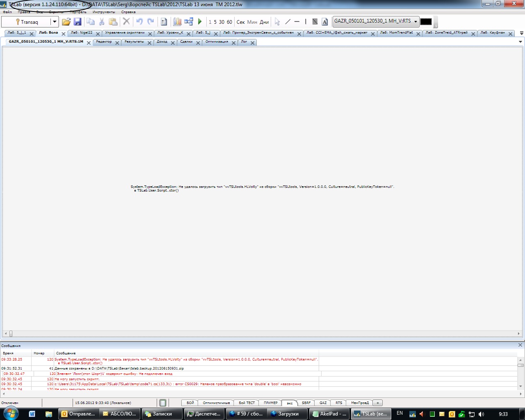Switch the timeframe to Сек (seconds)
The height and width of the screenshot is (420, 525).
click(x=241, y=22)
